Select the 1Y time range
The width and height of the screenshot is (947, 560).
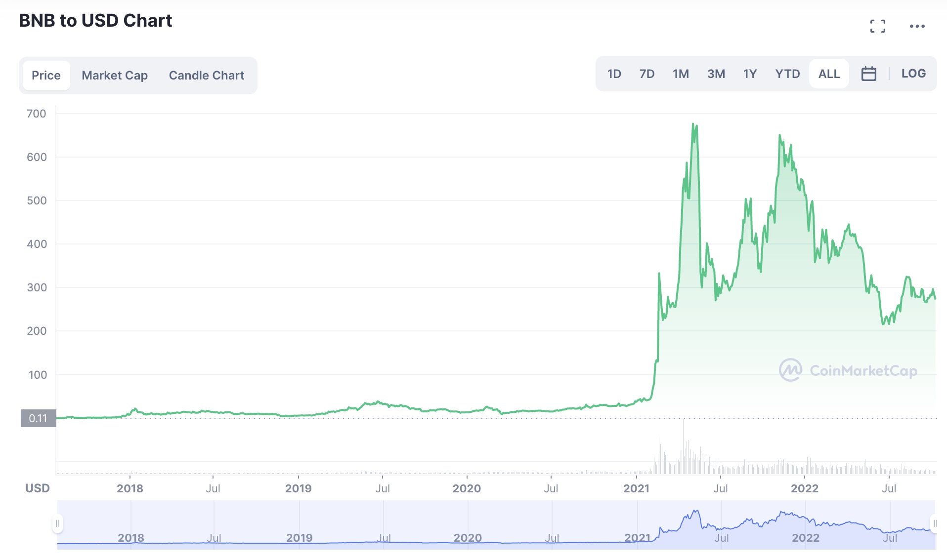(750, 74)
